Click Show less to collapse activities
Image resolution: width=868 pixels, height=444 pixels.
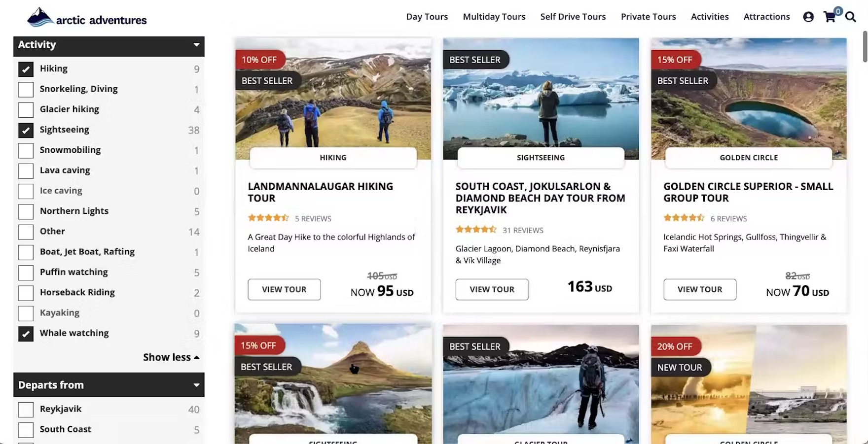(x=171, y=357)
